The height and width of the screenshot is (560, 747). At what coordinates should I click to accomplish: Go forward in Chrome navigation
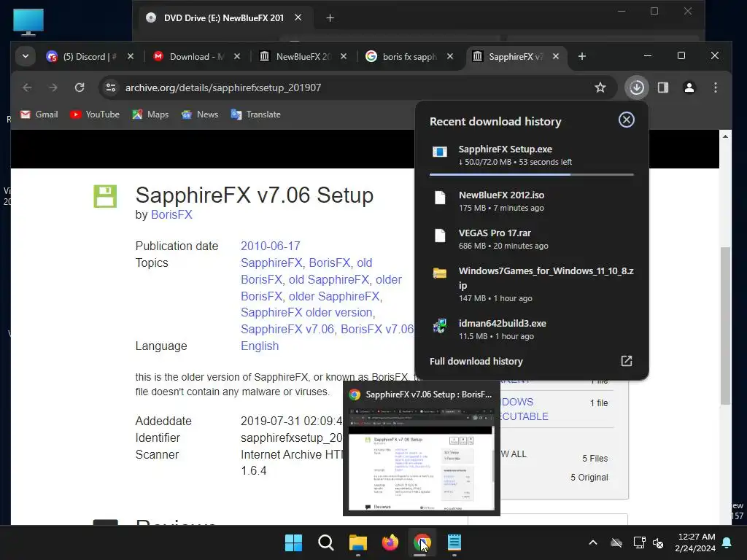(x=53, y=87)
